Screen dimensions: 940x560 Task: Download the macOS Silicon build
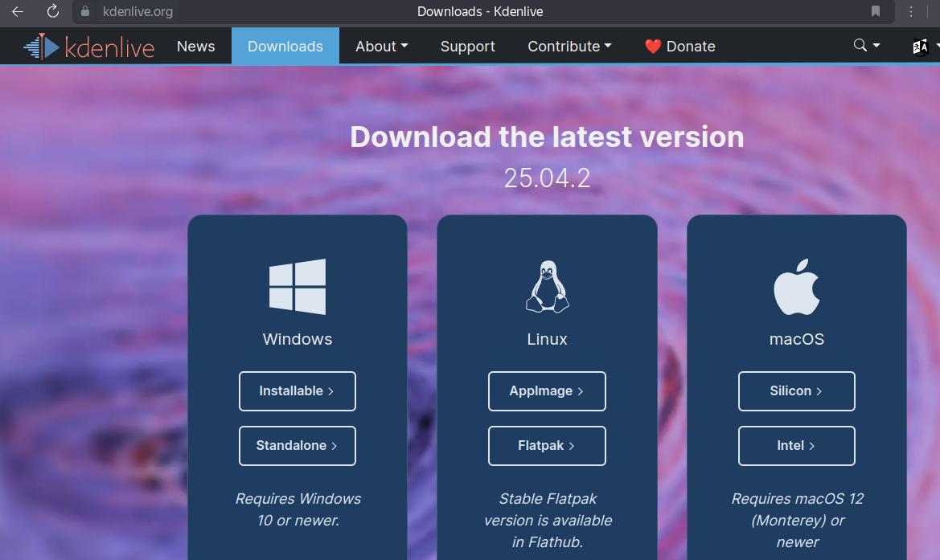797,391
